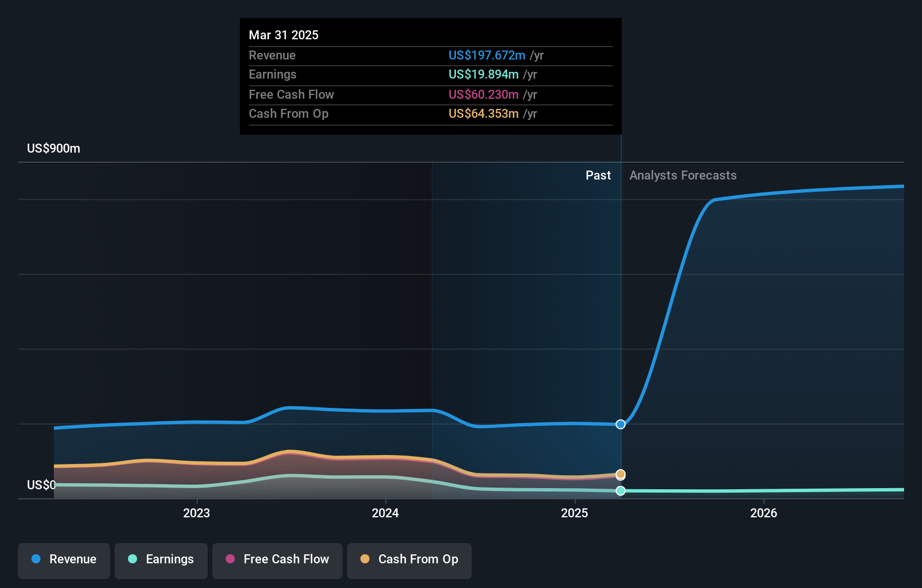Click the Earnings row label in tooltip

[x=273, y=75]
